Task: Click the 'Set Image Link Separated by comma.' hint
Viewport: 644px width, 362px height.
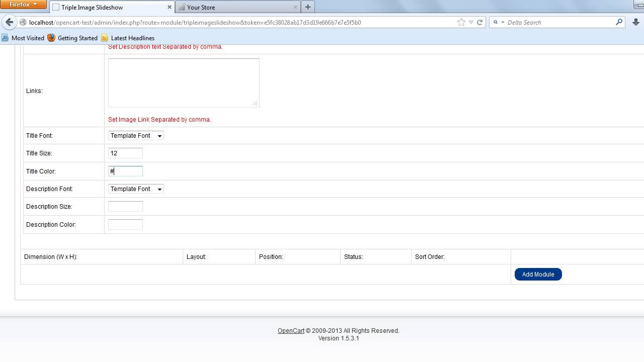Action: 159,120
